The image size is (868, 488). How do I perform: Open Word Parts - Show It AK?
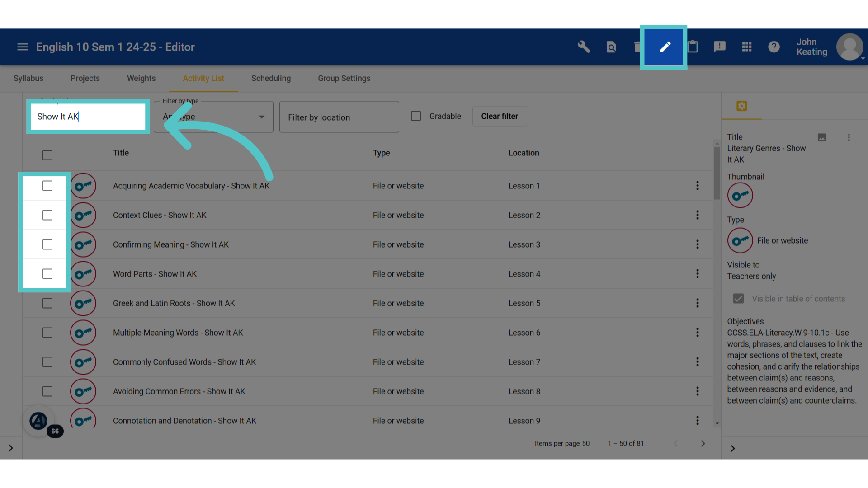click(x=155, y=274)
